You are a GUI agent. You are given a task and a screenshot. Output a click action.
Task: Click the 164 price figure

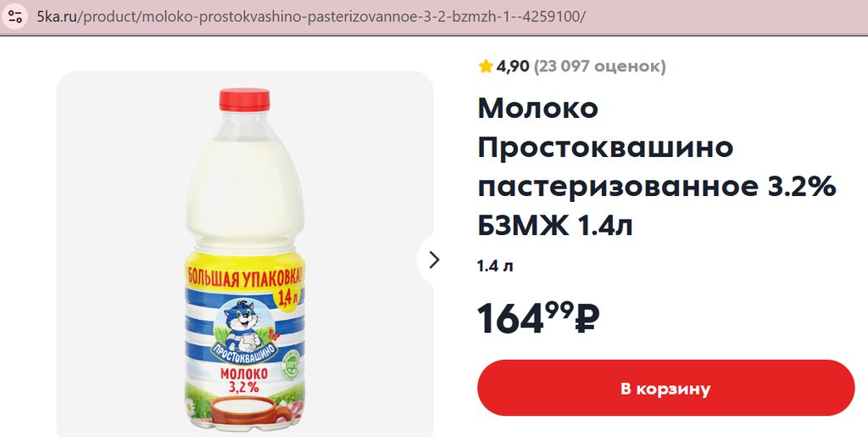coord(510,319)
